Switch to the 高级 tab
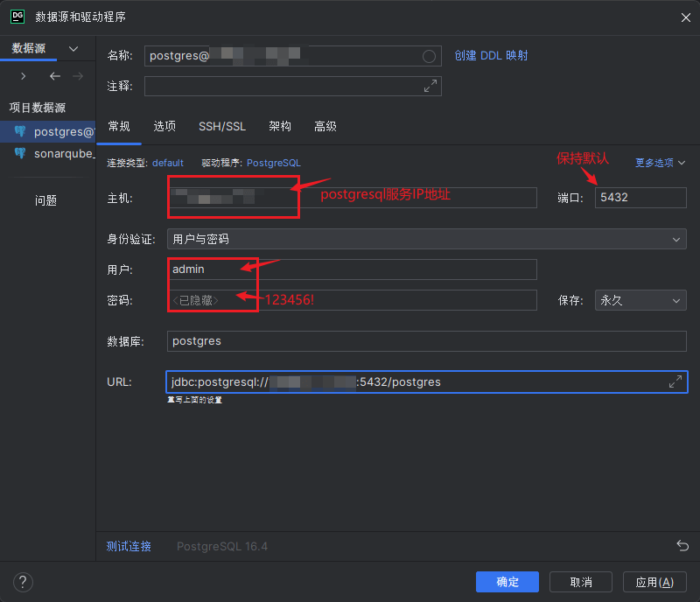 325,126
